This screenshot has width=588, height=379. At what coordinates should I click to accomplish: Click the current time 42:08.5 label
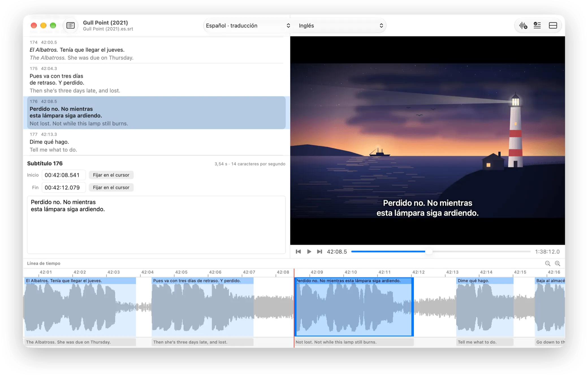(337, 252)
